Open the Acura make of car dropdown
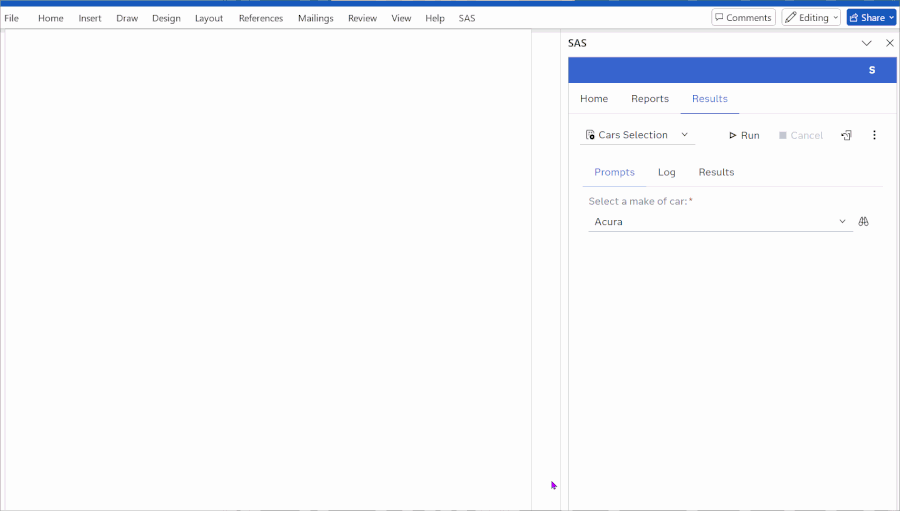 (x=720, y=222)
